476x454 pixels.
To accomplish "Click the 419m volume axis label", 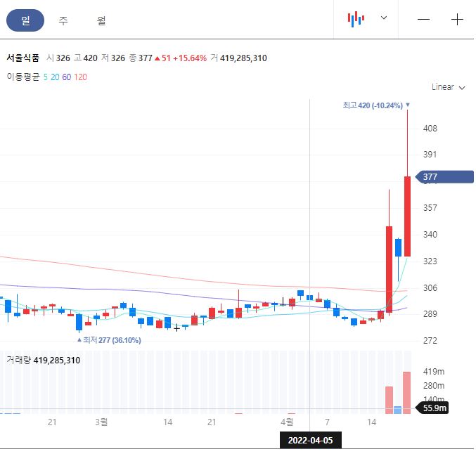I will (434, 372).
